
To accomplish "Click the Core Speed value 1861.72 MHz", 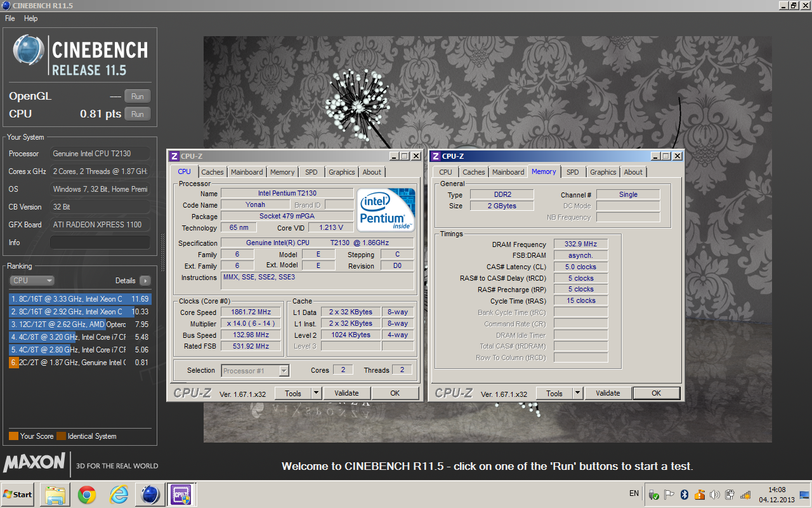I will pyautogui.click(x=251, y=312).
